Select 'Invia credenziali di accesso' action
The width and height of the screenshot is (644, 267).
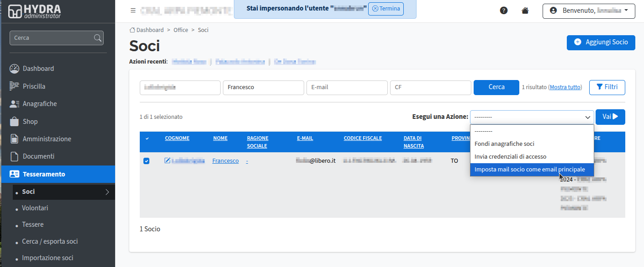pos(532,156)
